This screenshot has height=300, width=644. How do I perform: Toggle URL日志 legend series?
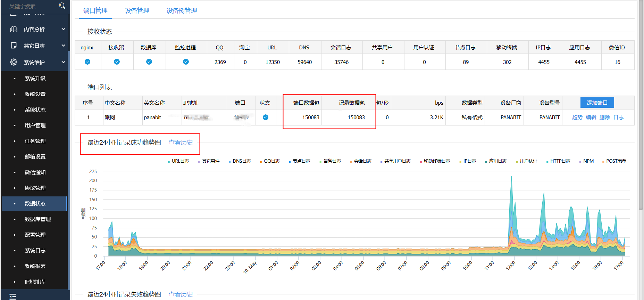point(178,161)
